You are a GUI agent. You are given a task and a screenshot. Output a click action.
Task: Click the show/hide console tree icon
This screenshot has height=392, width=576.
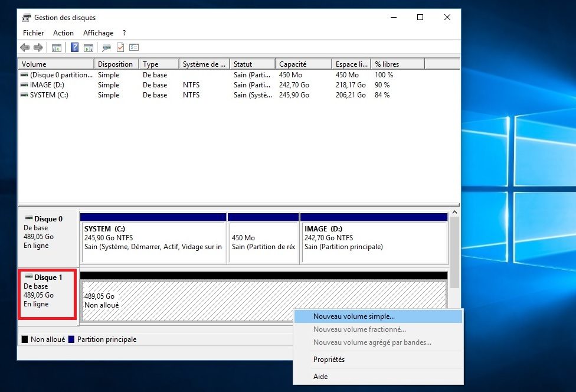[x=57, y=48]
